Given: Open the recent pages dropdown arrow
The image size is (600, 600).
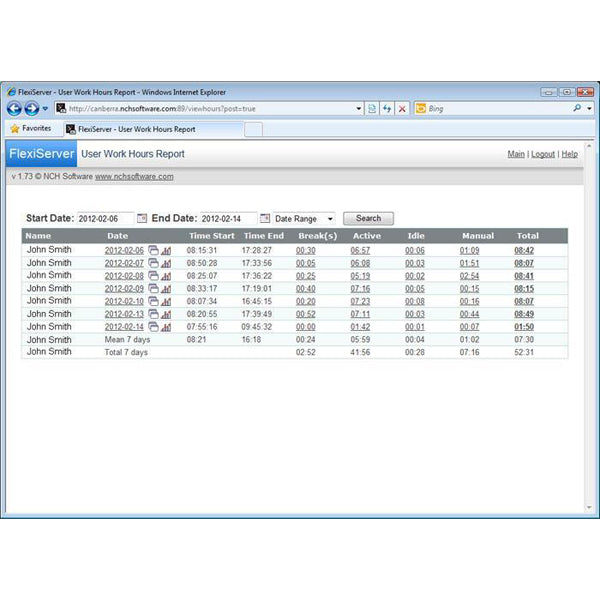Looking at the screenshot, I should (45, 109).
